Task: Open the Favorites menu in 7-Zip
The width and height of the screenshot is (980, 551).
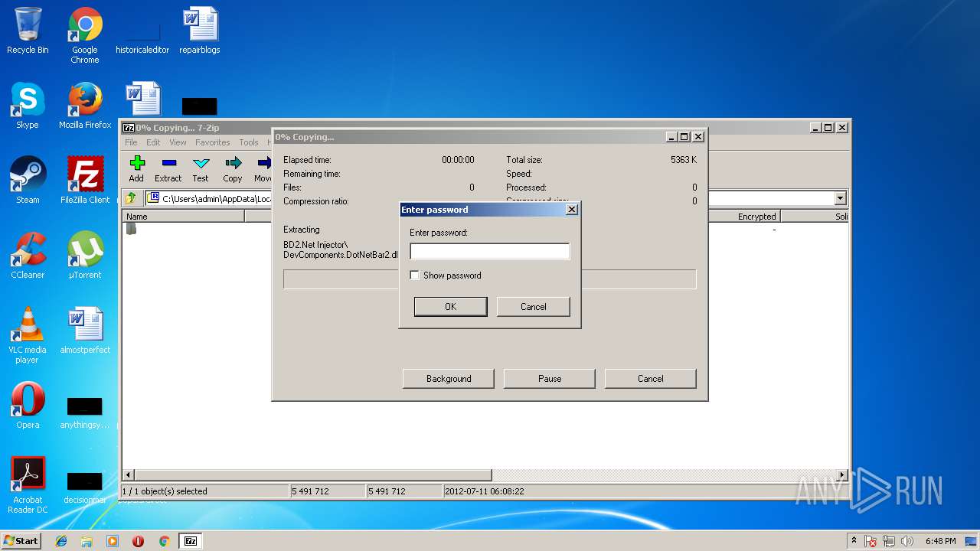Action: click(212, 142)
